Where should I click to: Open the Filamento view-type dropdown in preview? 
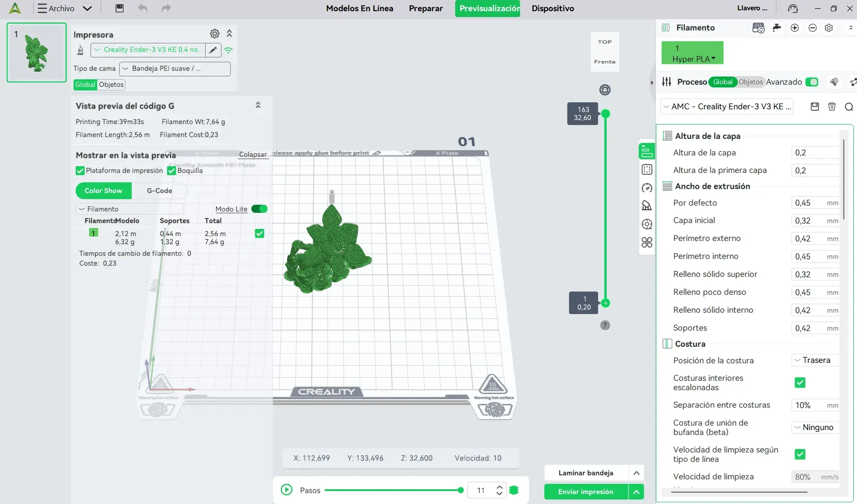click(130, 209)
